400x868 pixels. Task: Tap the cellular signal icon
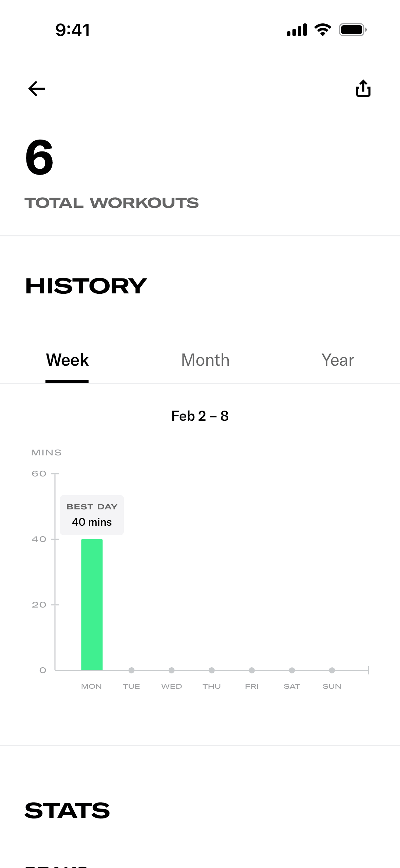(297, 30)
